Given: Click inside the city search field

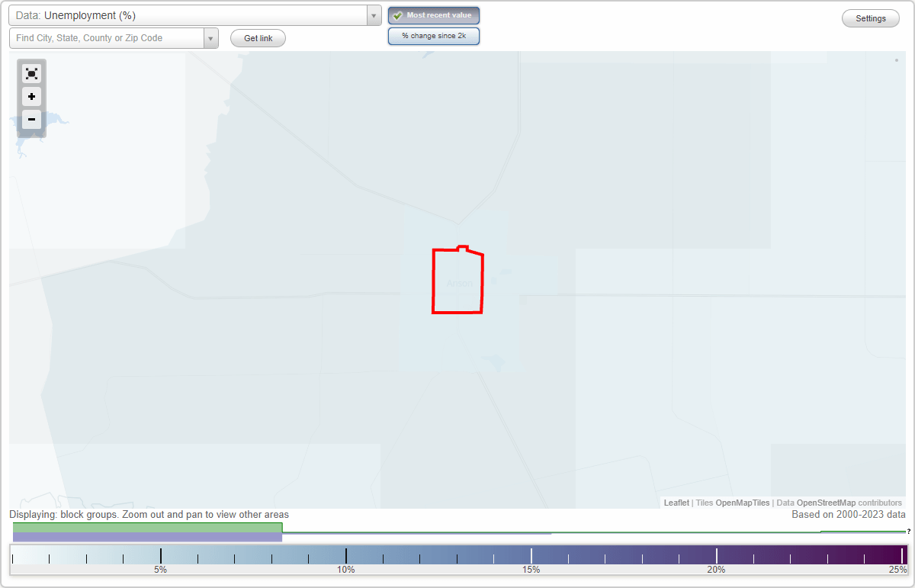Looking at the screenshot, I should (107, 37).
